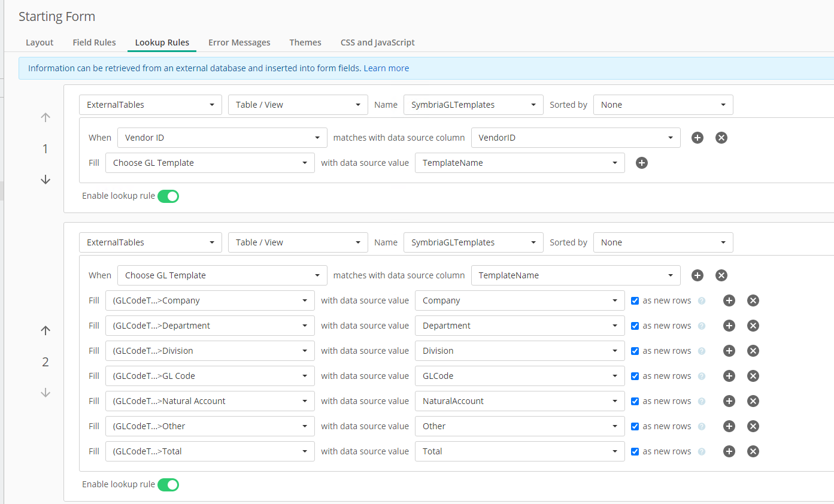This screenshot has width=834, height=504.
Task: Open the Vendor ID field dropdown
Action: pyautogui.click(x=222, y=138)
